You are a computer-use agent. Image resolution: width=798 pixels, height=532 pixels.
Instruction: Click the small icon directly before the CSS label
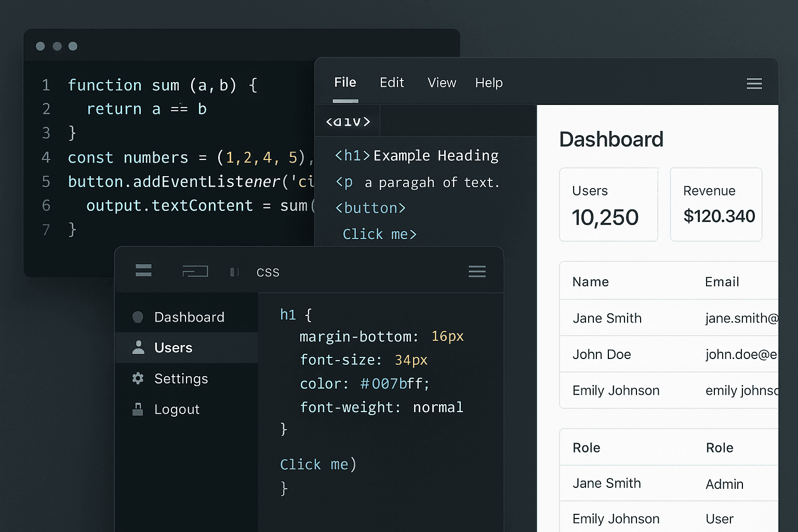[234, 272]
